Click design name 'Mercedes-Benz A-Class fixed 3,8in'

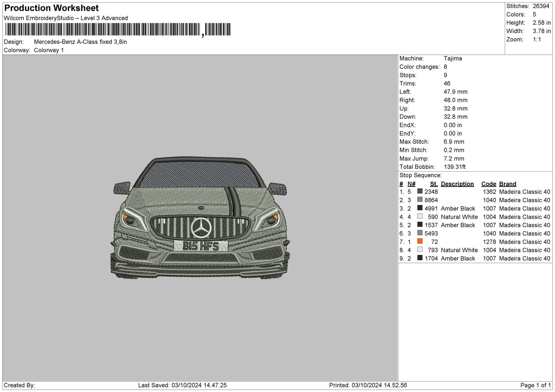tap(80, 42)
